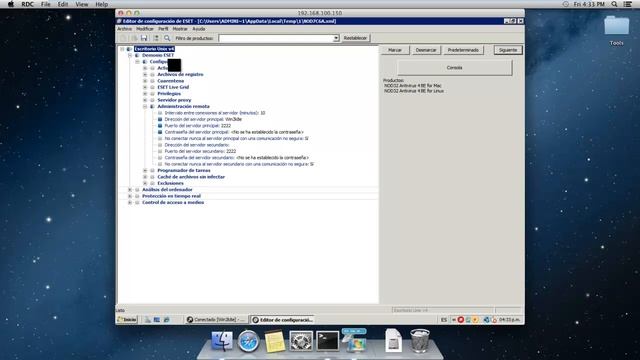Open the Notes app in the Dock
The image size is (640, 360).
(x=275, y=341)
